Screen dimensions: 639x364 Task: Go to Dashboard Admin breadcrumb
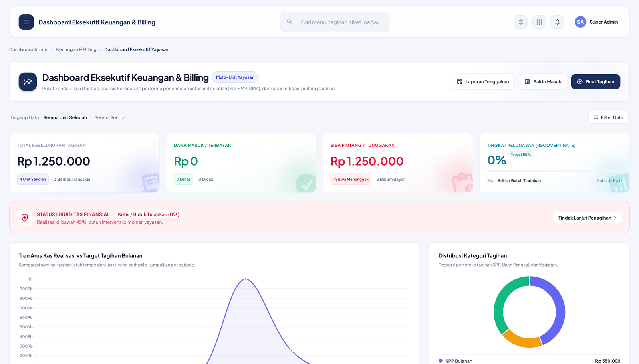[x=29, y=49]
